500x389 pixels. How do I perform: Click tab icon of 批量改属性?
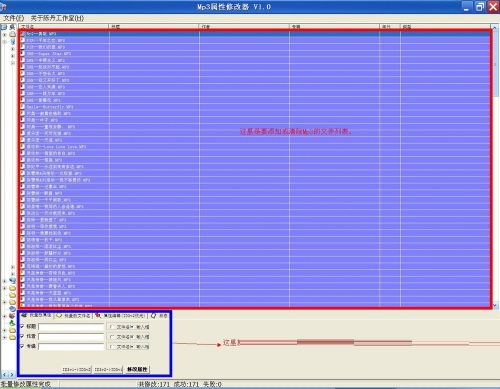click(x=24, y=315)
